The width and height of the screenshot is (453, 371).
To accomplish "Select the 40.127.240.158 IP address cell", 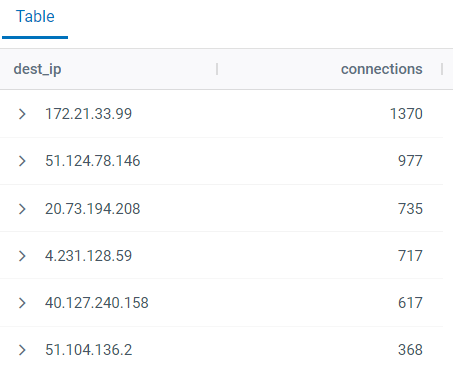I will point(97,303).
